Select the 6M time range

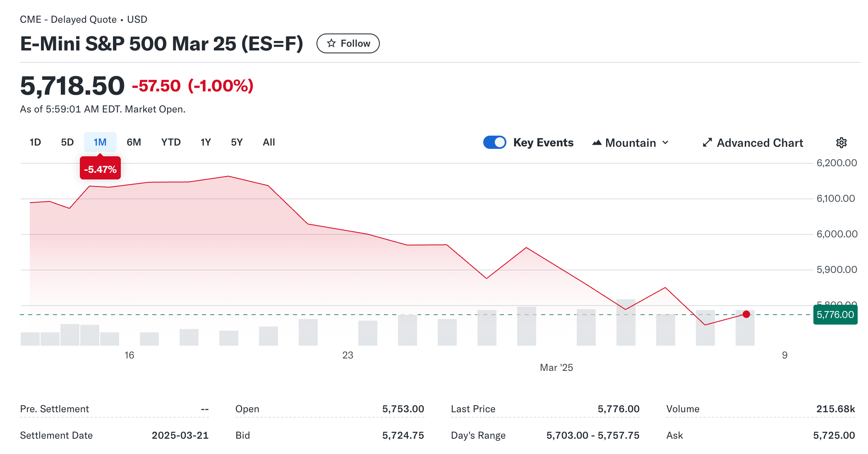(134, 142)
